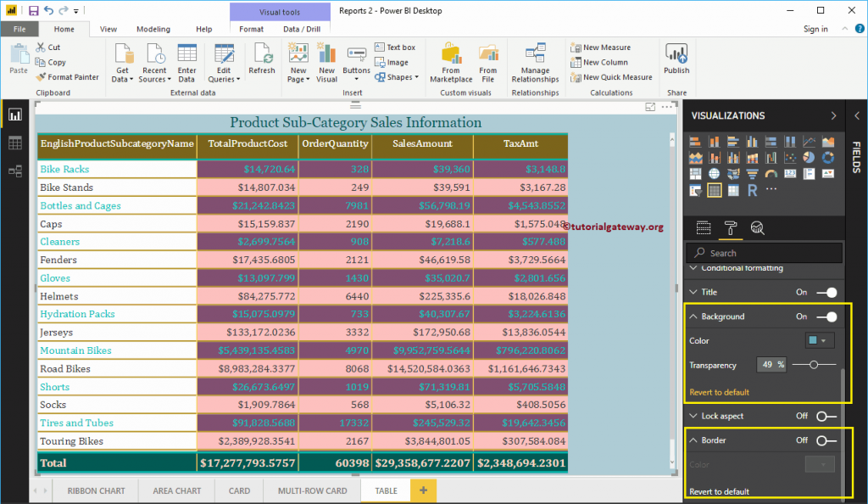Select the R script visual icon
Viewport: 868px width, 504px height.
pos(752,189)
